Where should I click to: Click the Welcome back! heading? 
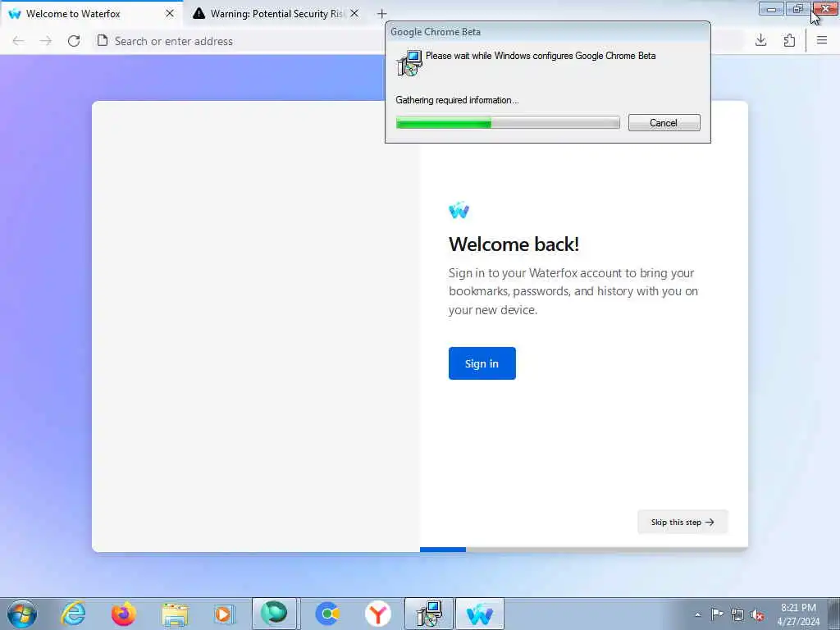point(514,244)
